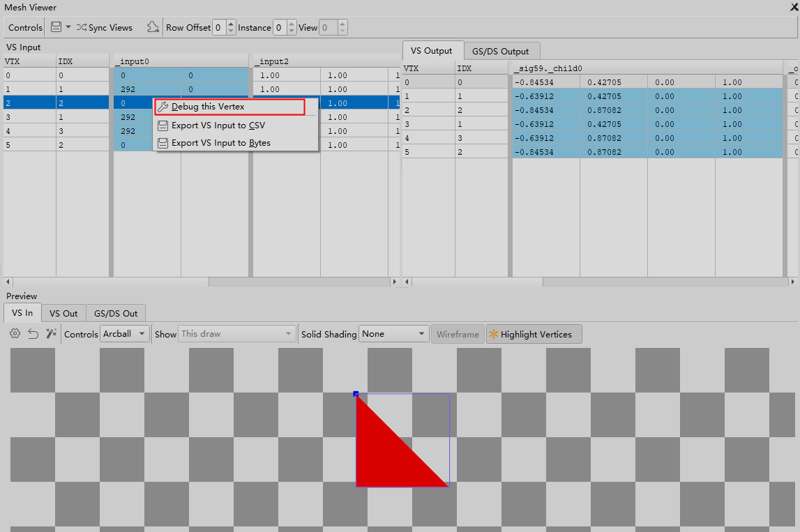Click the Controls button in the top toolbar

[x=24, y=27]
